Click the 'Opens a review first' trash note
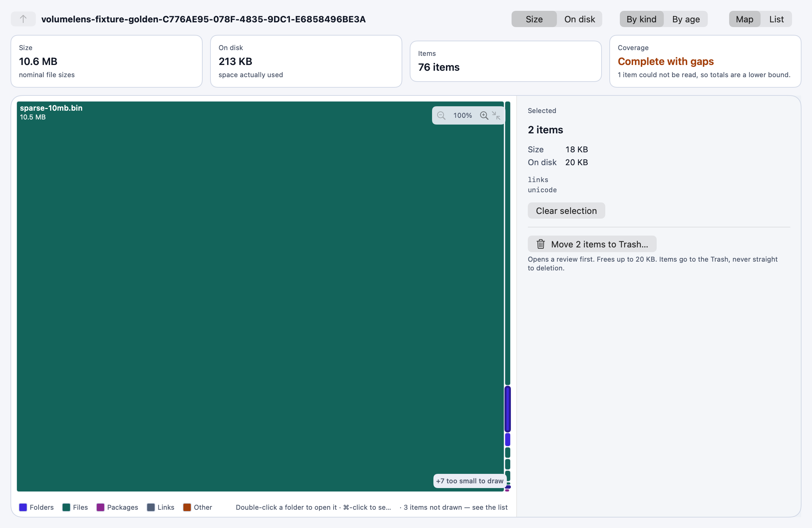The image size is (812, 528). [x=652, y=263]
